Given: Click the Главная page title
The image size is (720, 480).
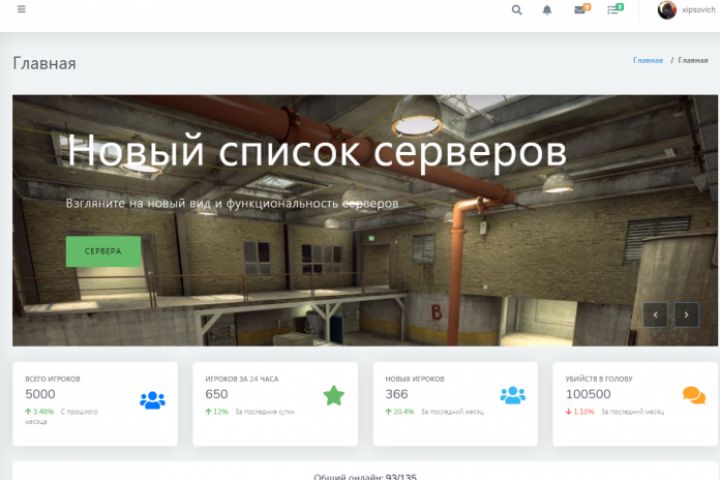Looking at the screenshot, I should tap(45, 63).
